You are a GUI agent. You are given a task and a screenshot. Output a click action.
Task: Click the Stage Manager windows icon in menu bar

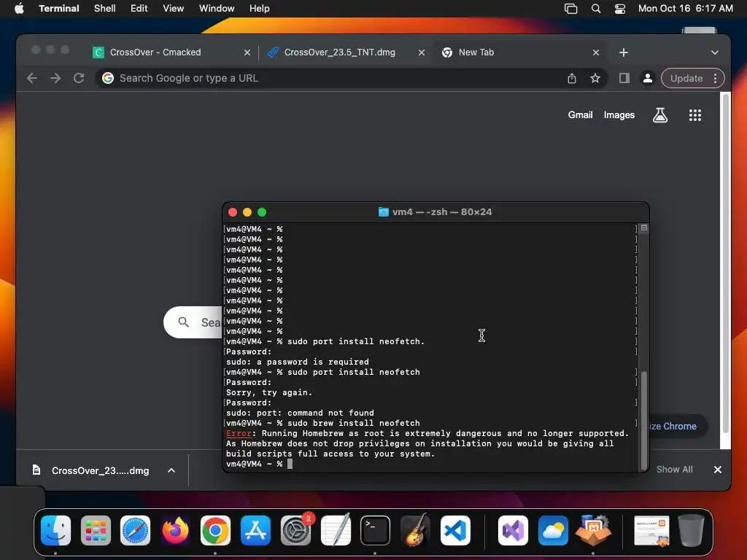tap(570, 9)
